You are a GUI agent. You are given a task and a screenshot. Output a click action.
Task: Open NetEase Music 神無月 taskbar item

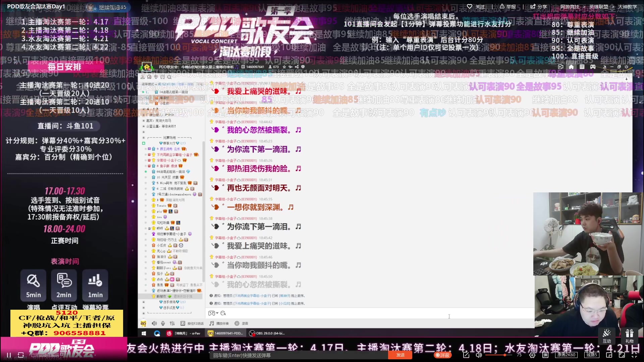point(184,333)
